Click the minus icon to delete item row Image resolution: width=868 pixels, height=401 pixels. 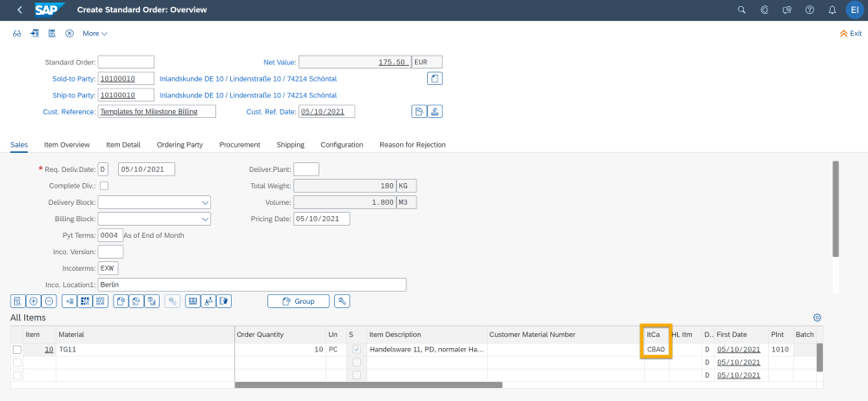click(49, 301)
